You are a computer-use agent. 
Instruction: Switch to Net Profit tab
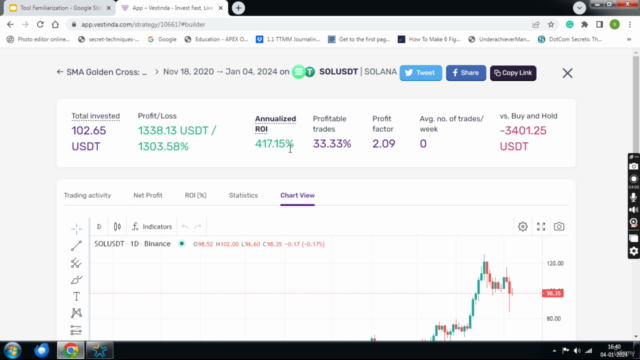[x=148, y=196]
